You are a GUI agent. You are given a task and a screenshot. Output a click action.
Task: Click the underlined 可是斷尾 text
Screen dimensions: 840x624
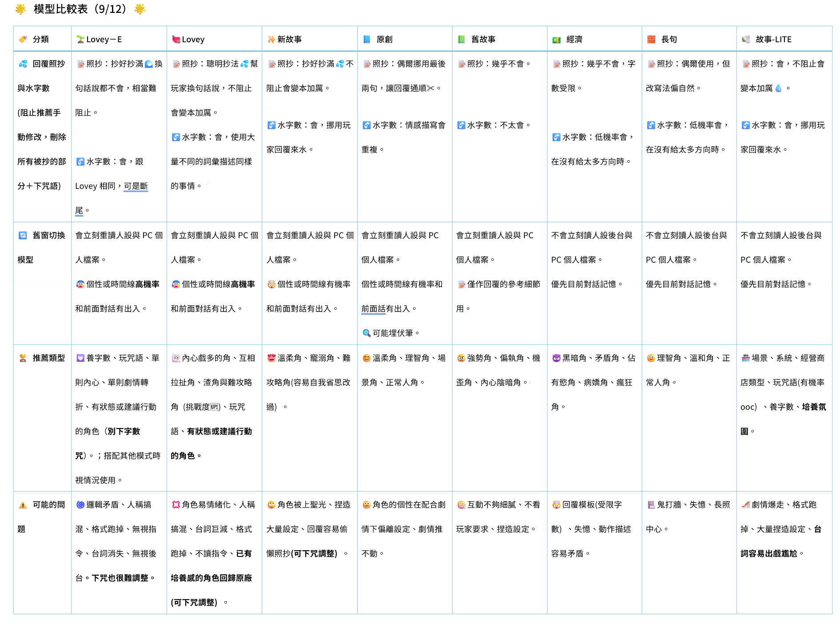click(x=136, y=186)
